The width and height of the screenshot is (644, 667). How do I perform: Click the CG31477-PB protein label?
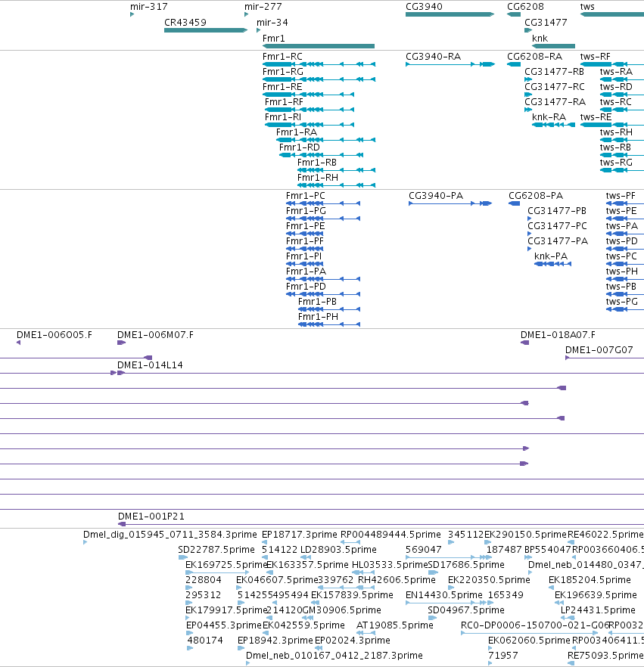[557, 211]
